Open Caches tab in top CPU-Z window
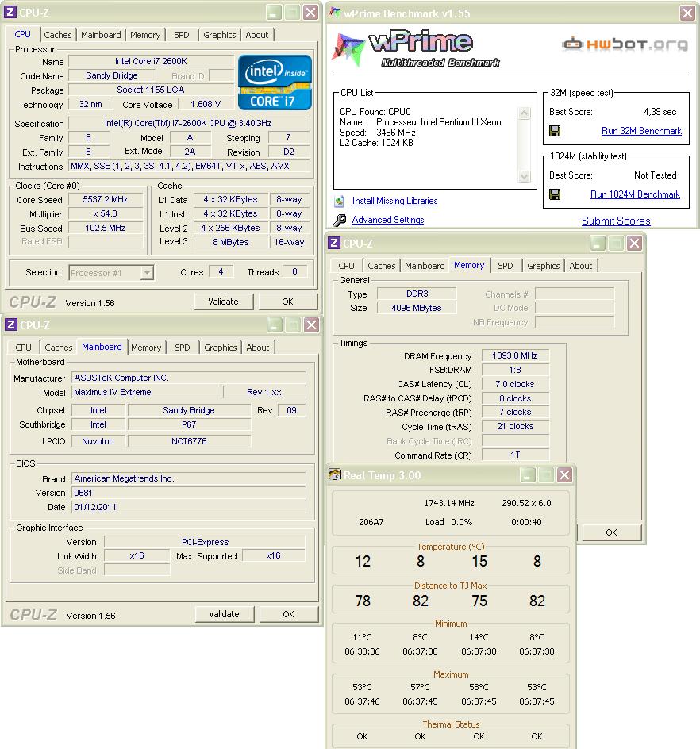 tap(58, 35)
